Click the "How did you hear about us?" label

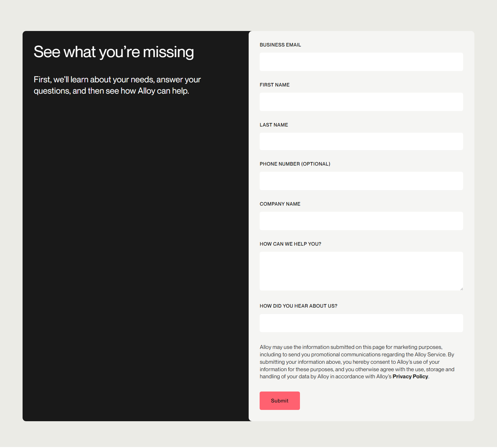coord(298,306)
